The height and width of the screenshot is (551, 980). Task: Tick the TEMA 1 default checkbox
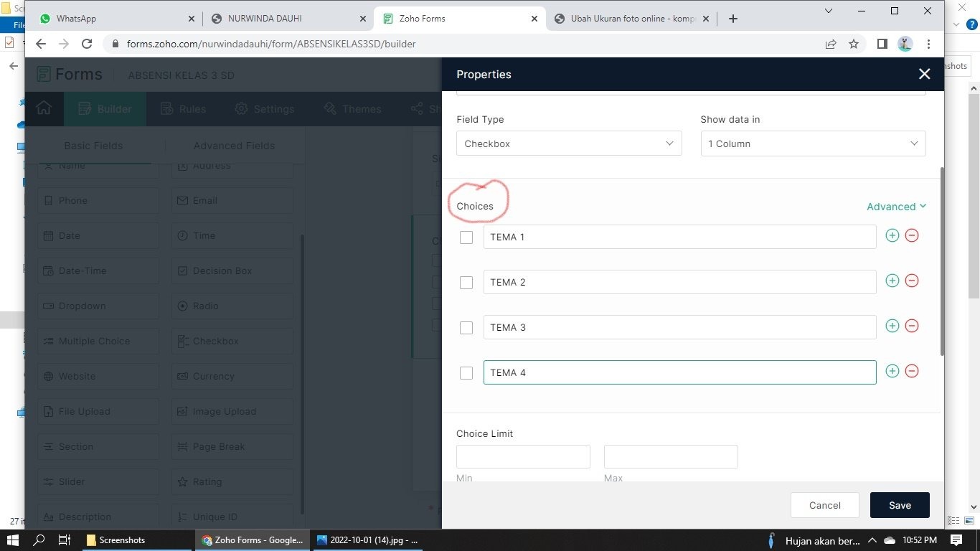click(466, 237)
